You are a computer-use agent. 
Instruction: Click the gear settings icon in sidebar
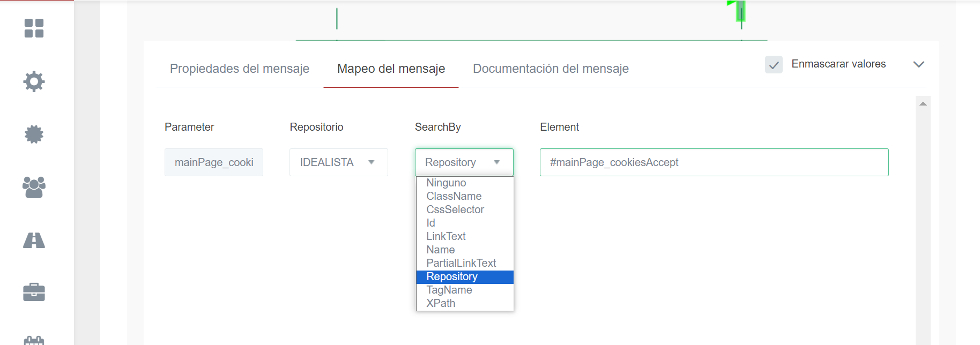[34, 81]
